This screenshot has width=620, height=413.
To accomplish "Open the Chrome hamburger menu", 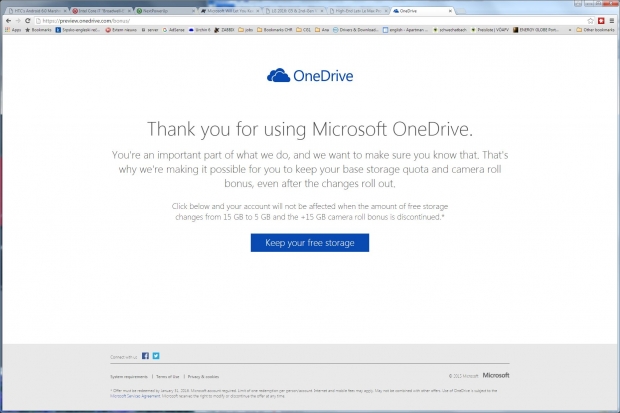I will tap(612, 19).
